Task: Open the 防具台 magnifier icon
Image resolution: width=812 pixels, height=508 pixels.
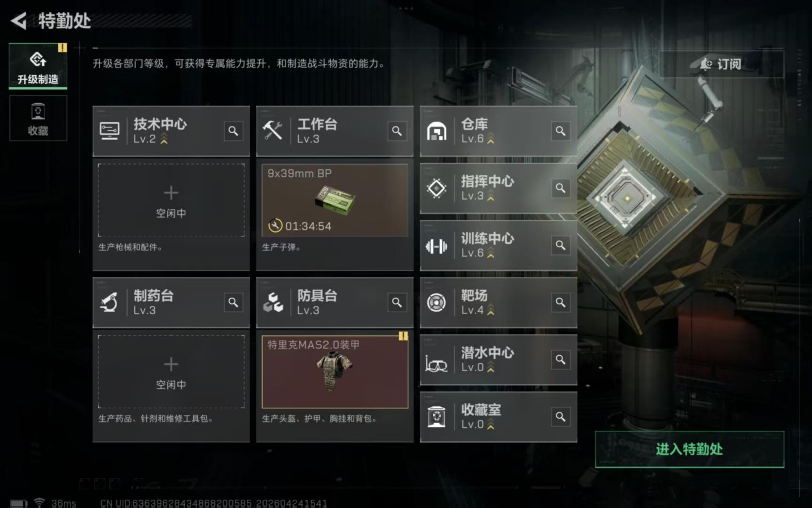Action: 397,302
